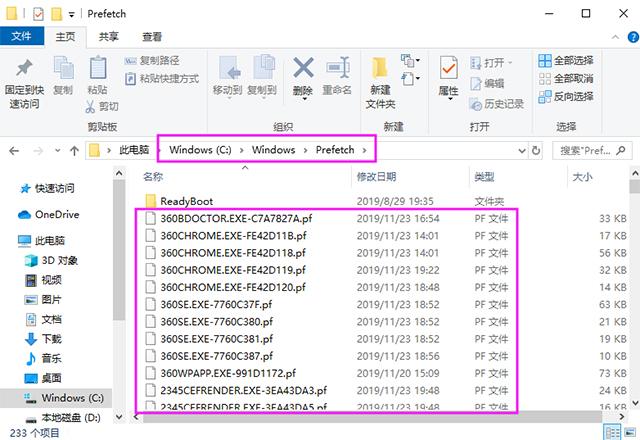This screenshot has height=440, width=640.
Task: Click the search Prefetch input field
Action: [592, 151]
